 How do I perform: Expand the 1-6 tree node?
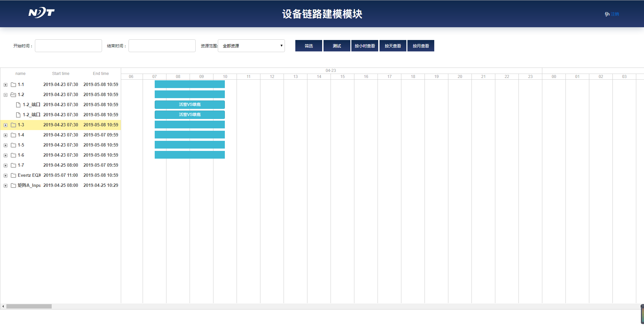click(x=5, y=155)
